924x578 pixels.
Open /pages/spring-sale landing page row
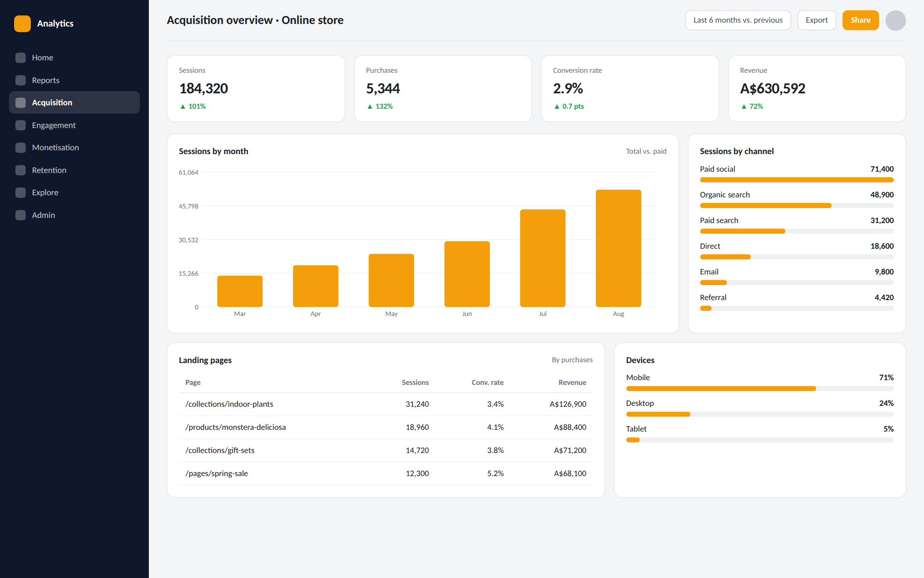point(386,474)
